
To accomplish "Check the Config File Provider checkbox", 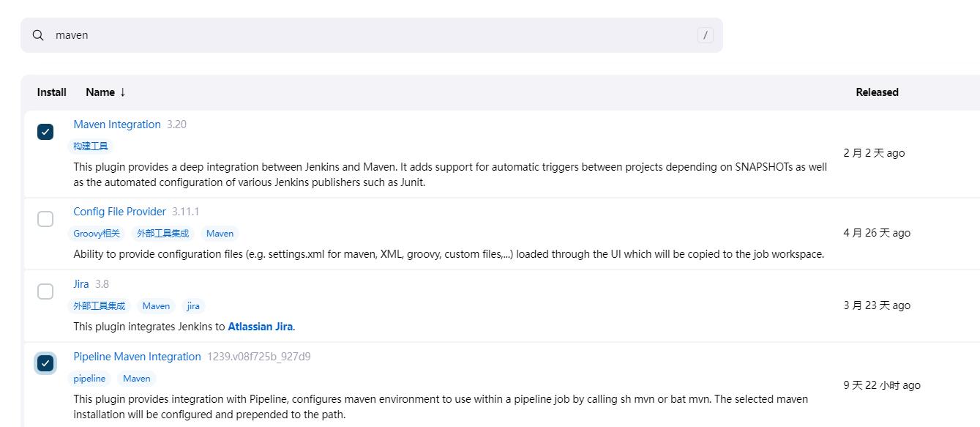I will [45, 219].
